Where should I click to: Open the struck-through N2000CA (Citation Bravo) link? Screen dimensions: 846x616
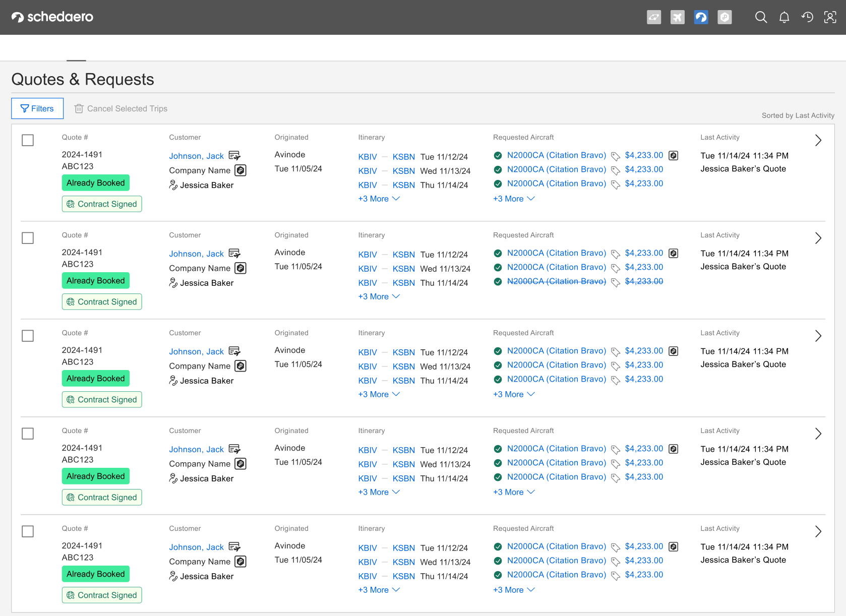557,281
